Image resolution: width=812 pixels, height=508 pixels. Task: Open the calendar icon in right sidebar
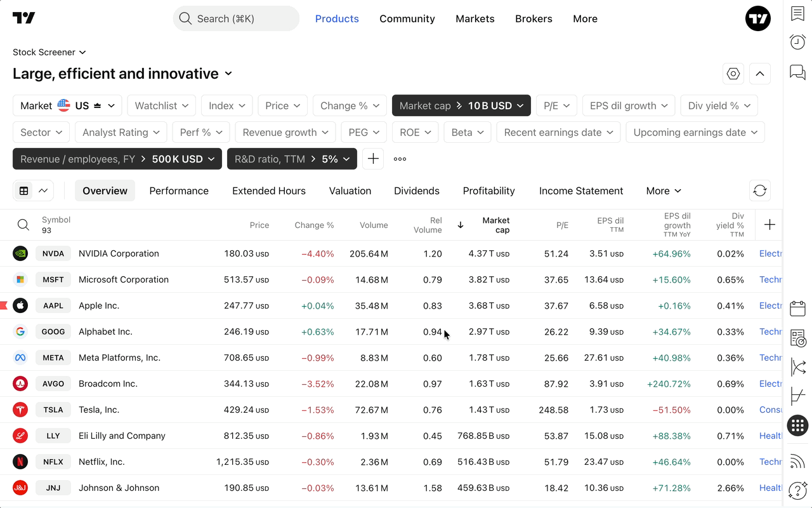point(797,309)
